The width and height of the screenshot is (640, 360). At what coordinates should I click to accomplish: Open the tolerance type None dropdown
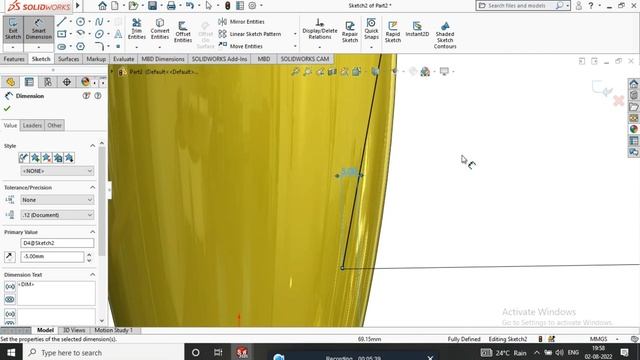pos(57,200)
